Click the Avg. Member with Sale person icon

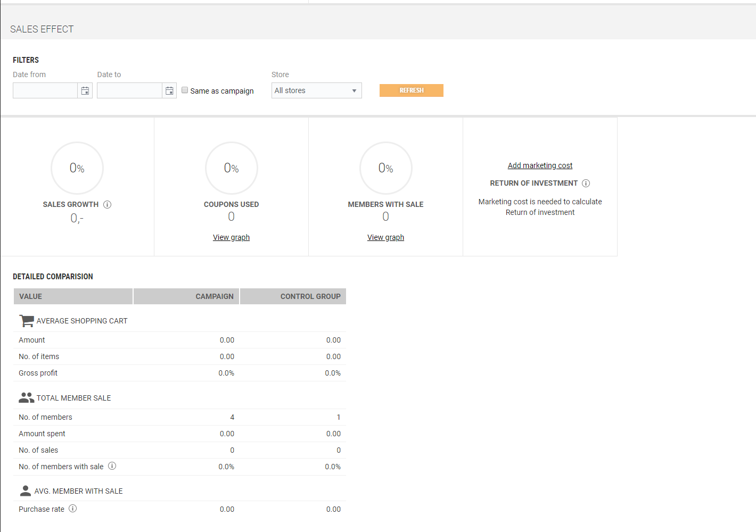[25, 491]
